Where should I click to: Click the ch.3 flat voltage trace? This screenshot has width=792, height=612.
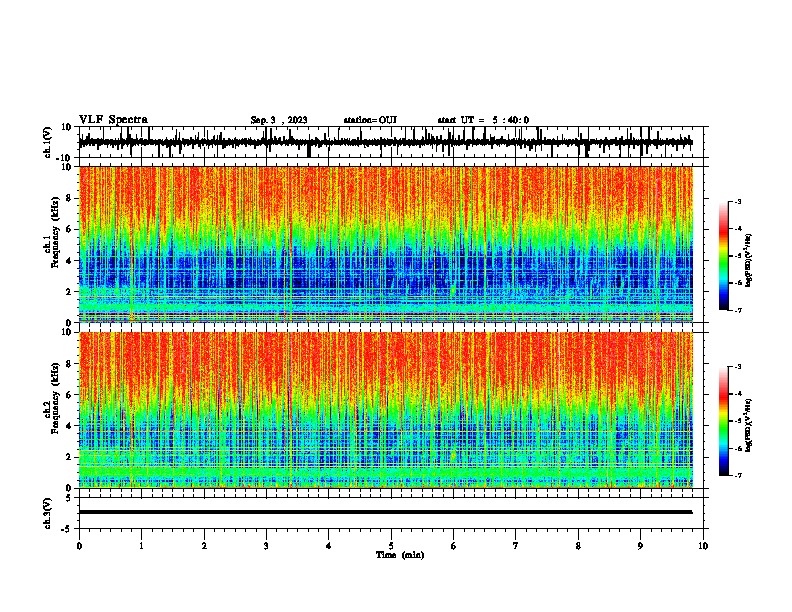pyautogui.click(x=386, y=512)
